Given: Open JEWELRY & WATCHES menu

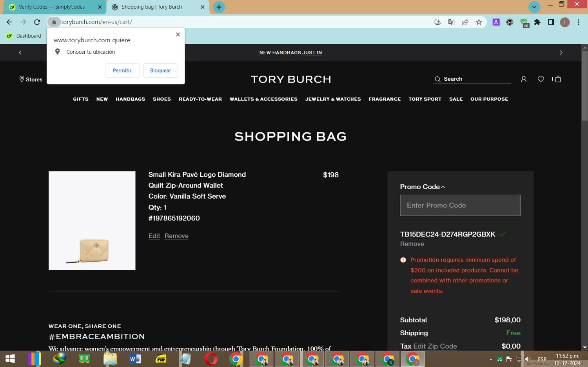Looking at the screenshot, I should [333, 99].
